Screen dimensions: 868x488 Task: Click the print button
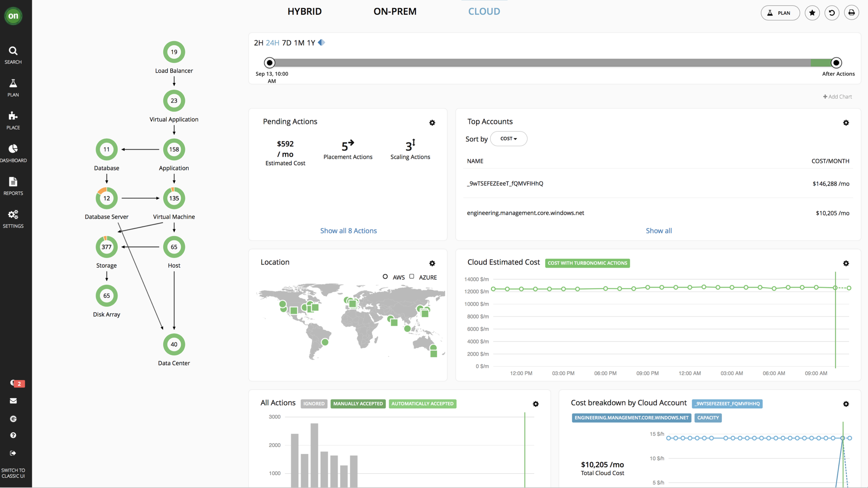click(x=851, y=13)
